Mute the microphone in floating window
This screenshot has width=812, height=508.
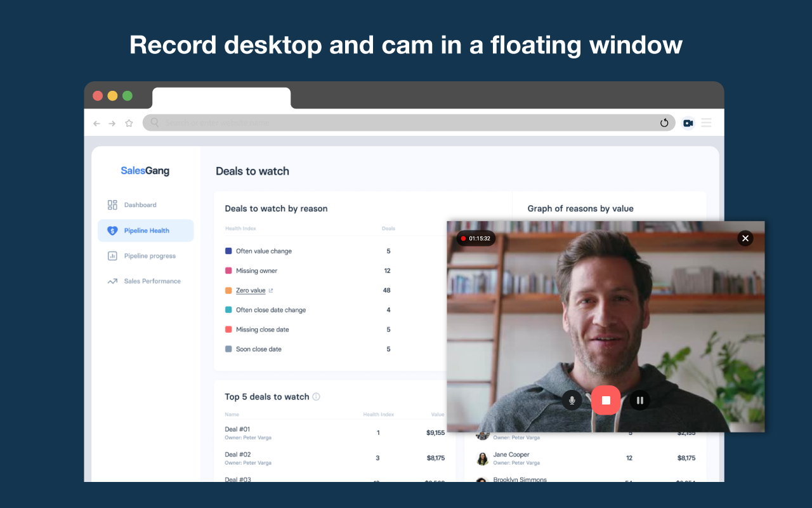click(x=572, y=400)
